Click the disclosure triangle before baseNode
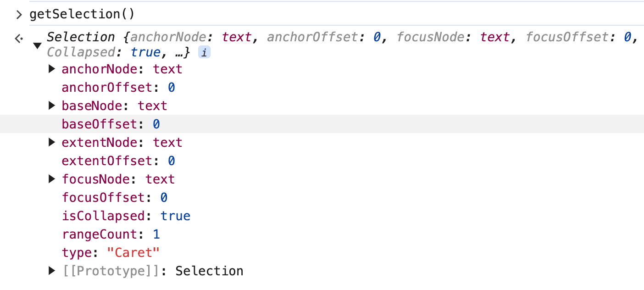The image size is (644, 290). [51, 106]
